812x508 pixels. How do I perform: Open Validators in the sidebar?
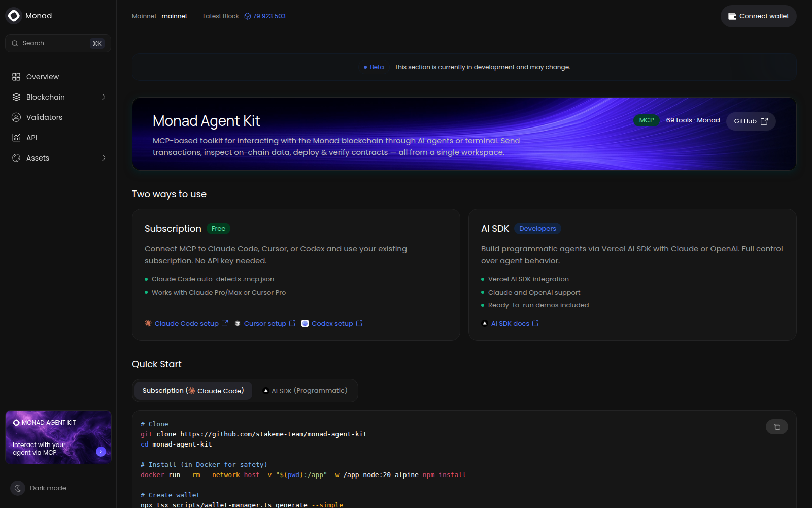58,117
